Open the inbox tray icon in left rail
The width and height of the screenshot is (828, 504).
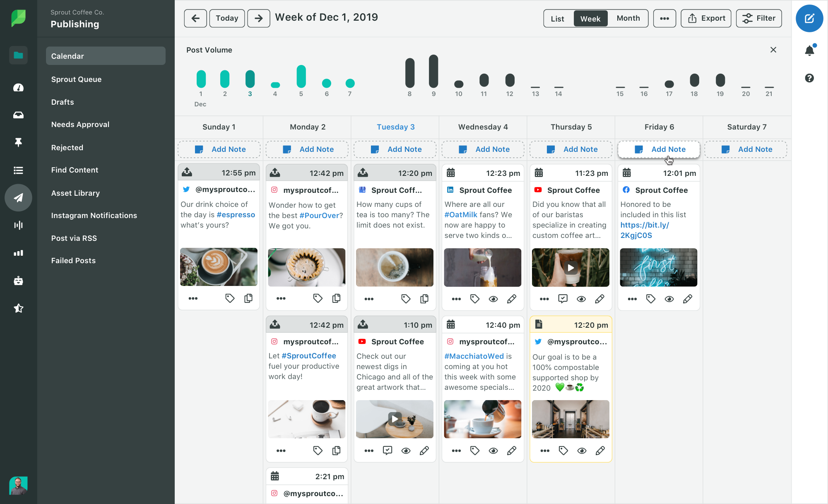18,115
